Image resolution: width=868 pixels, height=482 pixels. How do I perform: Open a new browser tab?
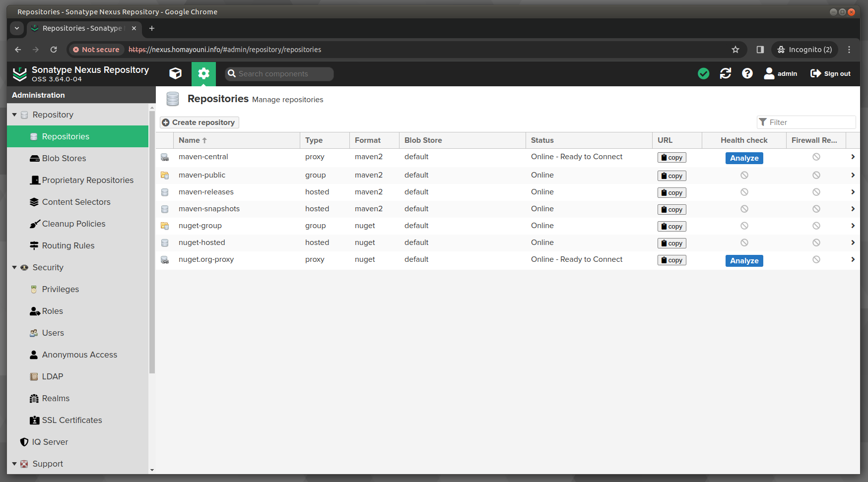(152, 28)
